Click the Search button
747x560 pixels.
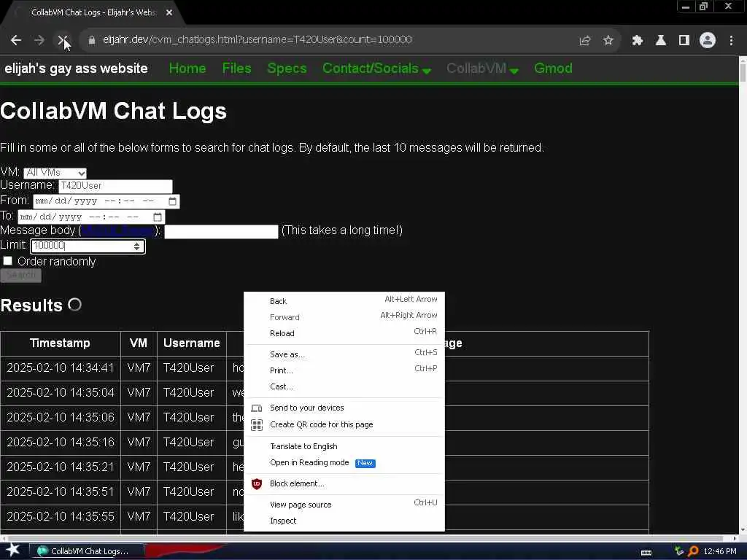pyautogui.click(x=21, y=275)
